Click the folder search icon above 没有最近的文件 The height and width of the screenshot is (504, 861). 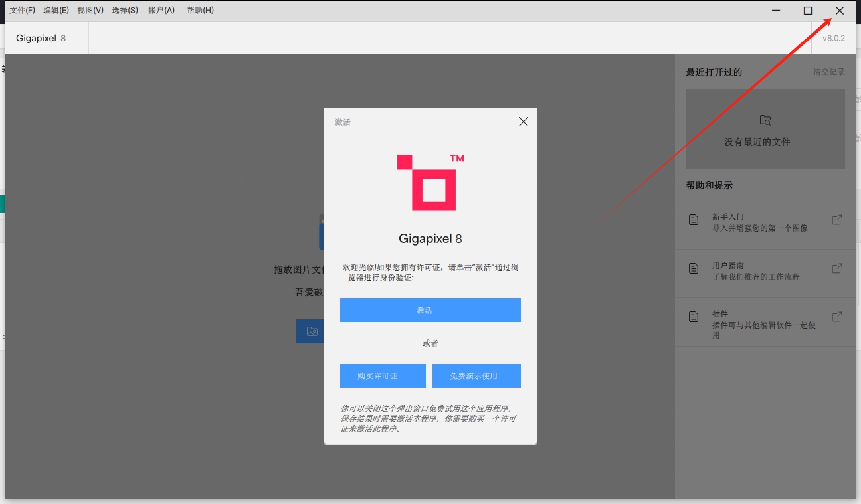(765, 120)
